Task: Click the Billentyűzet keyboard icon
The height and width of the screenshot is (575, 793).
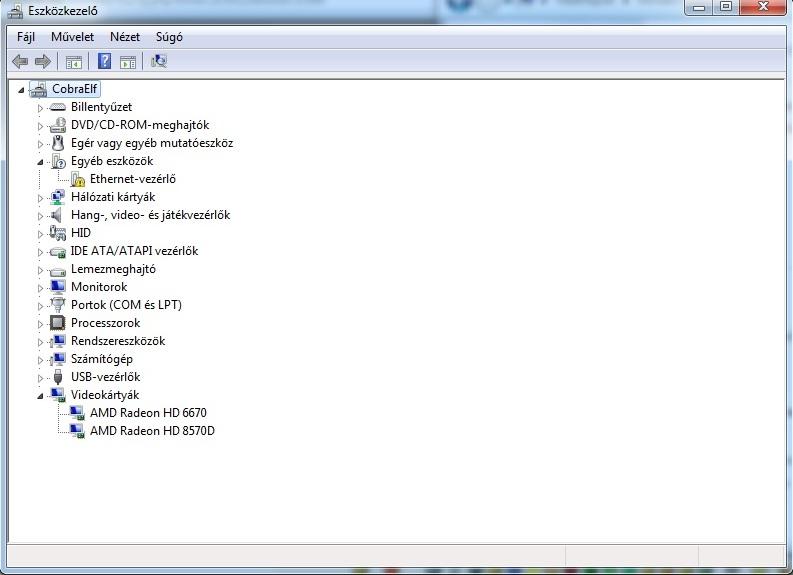Action: [x=58, y=107]
